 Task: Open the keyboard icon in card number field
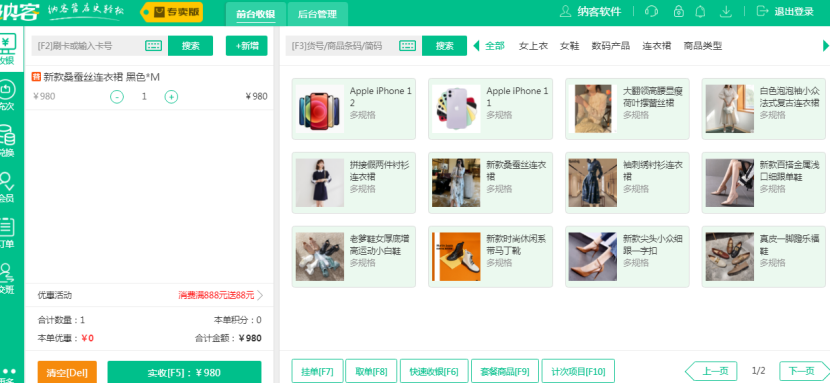tap(154, 46)
